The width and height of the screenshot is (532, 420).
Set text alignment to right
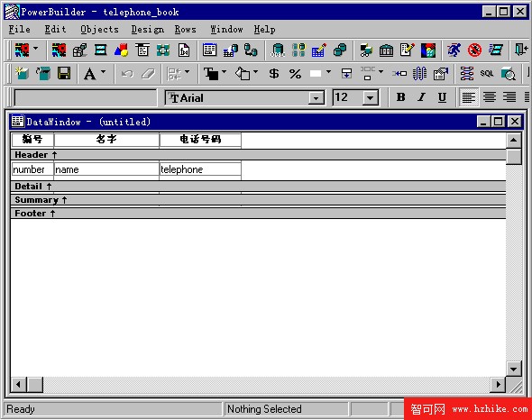pyautogui.click(x=509, y=97)
